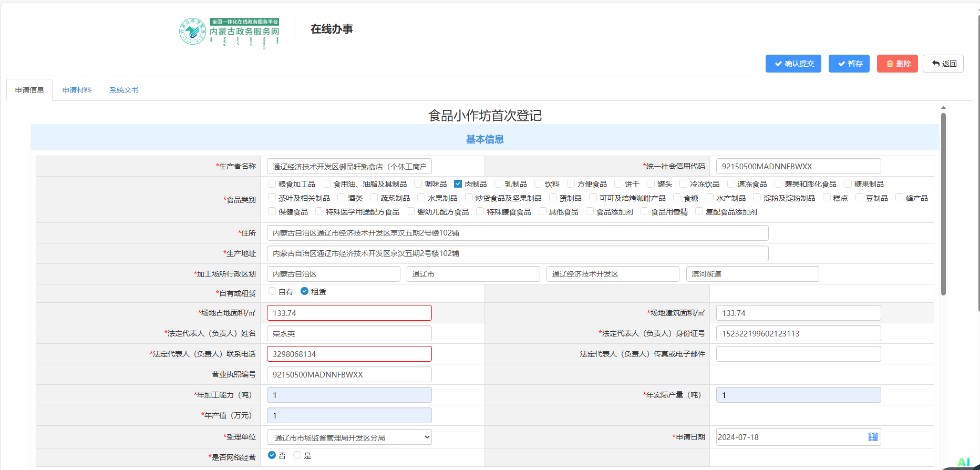The height and width of the screenshot is (470, 980).
Task: Click the 法定代表人传真或电子邮件 input field
Action: pyautogui.click(x=798, y=354)
